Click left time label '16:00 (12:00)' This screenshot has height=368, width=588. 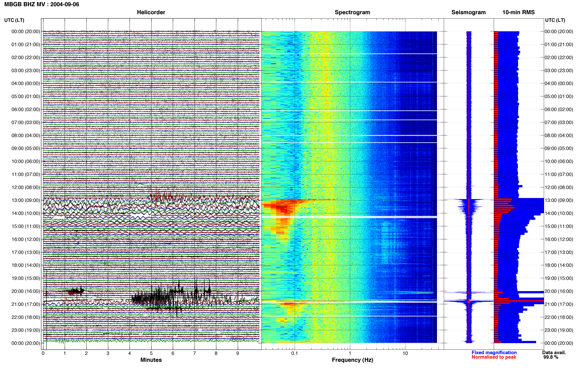coord(26,239)
